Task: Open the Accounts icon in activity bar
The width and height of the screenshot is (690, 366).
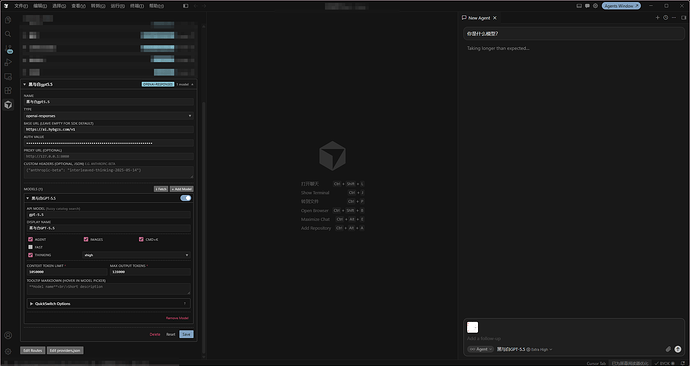Action: coord(8,335)
